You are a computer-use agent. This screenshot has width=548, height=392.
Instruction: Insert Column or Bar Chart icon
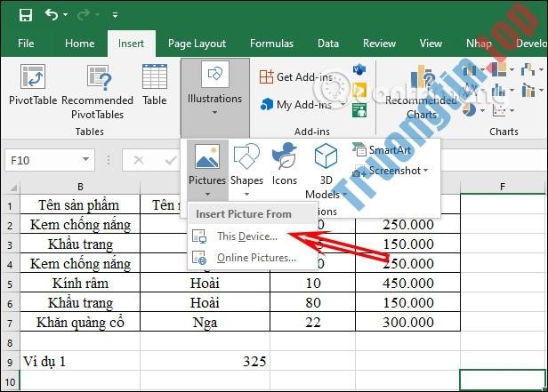471,70
